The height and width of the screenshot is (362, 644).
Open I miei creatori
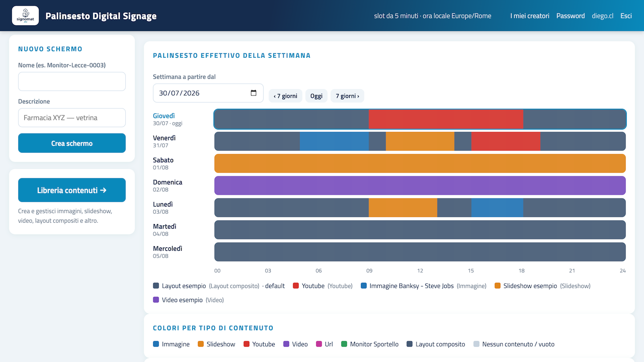530,16
